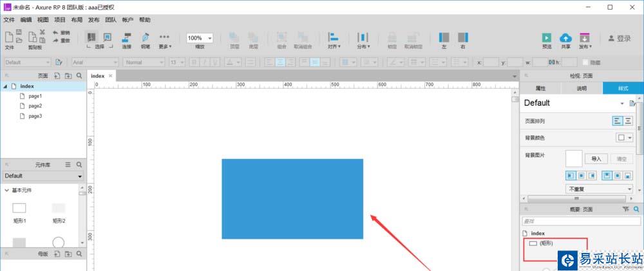Check the 隐藏 hidden checkbox
Image resolution: width=644 pixels, height=271 pixels.
click(585, 62)
